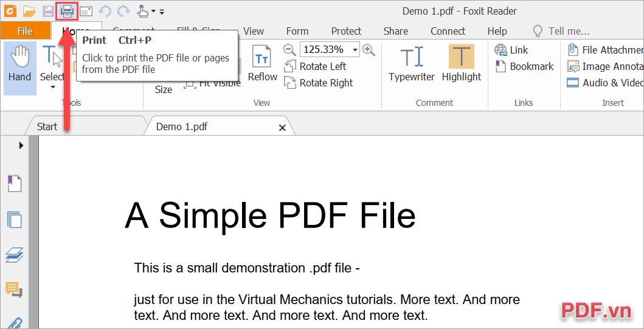This screenshot has height=329, width=644.
Task: Save document with the floppy disk icon
Action: pyautogui.click(x=48, y=11)
